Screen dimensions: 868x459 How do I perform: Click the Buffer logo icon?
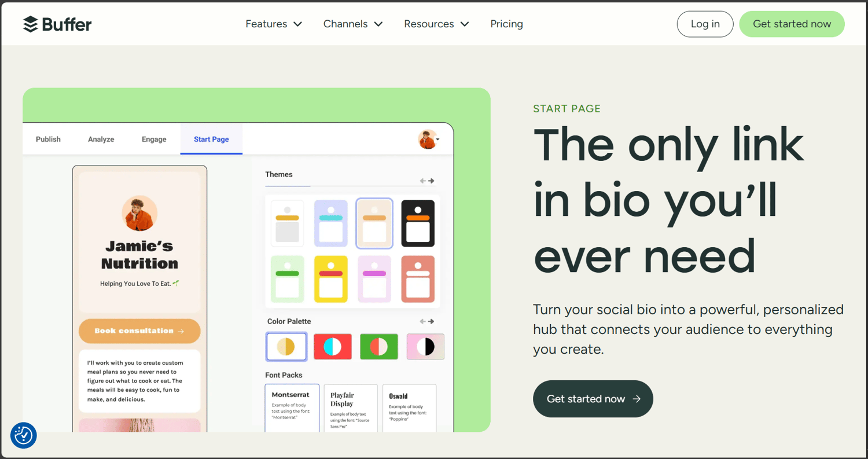click(30, 24)
